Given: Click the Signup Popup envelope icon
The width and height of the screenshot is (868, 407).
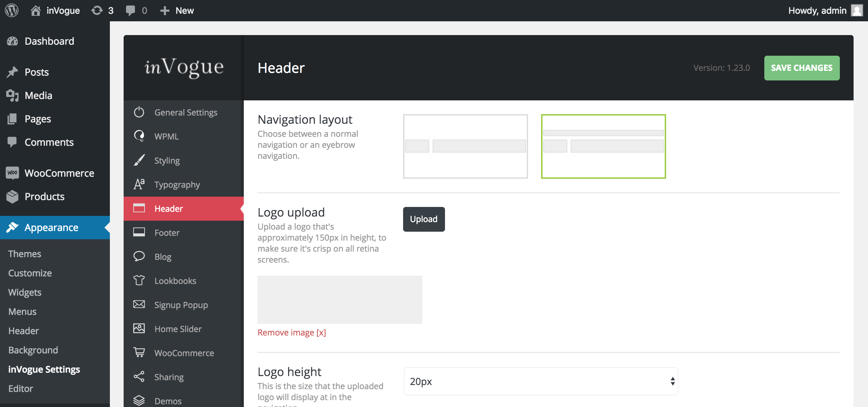Looking at the screenshot, I should (139, 304).
